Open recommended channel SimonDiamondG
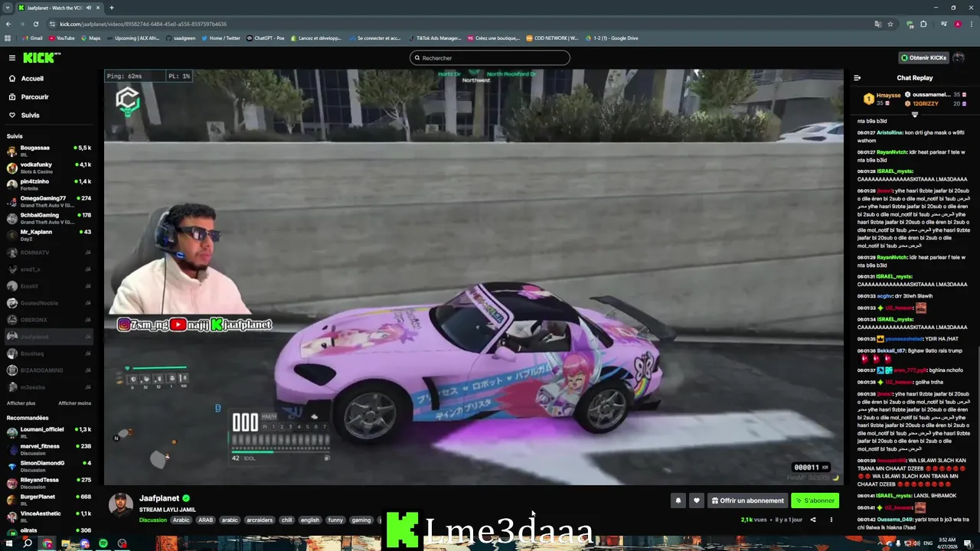 click(x=47, y=466)
